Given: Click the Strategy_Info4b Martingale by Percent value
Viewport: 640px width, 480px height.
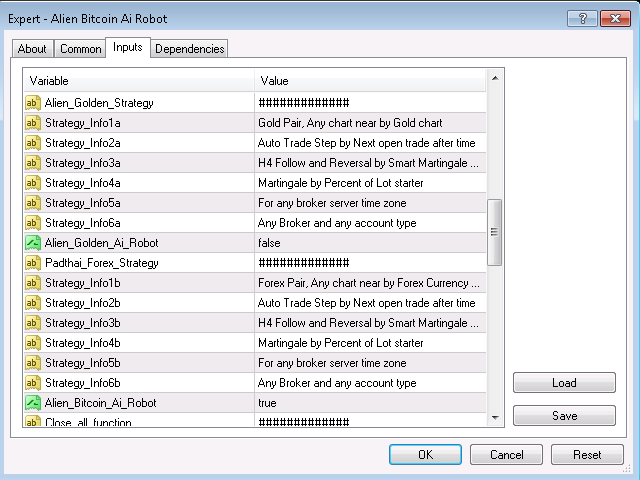Looking at the screenshot, I should tap(340, 343).
